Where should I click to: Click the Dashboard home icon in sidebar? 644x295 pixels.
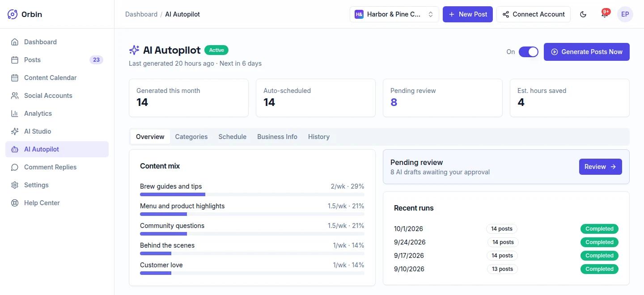tap(15, 42)
